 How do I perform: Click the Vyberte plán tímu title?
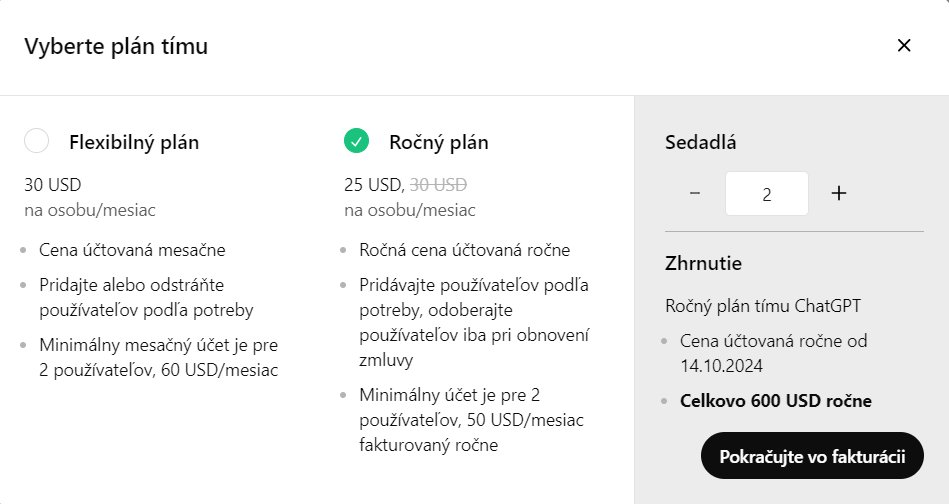116,46
